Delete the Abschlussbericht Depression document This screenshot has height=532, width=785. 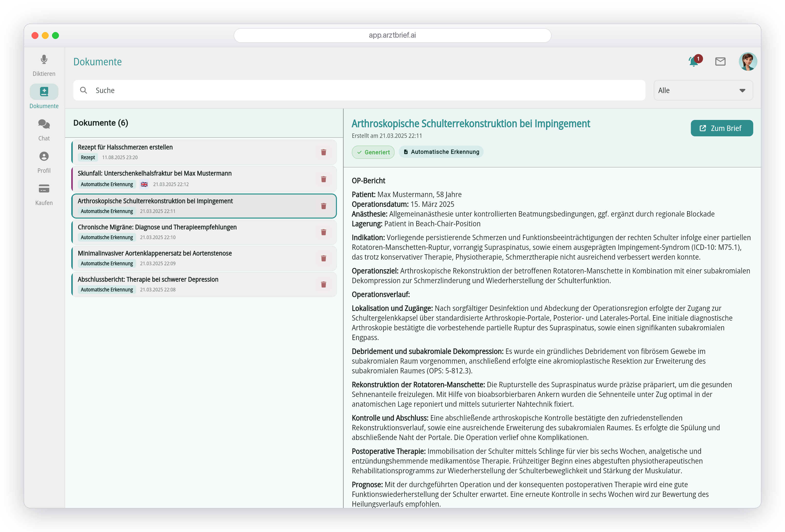pos(323,284)
